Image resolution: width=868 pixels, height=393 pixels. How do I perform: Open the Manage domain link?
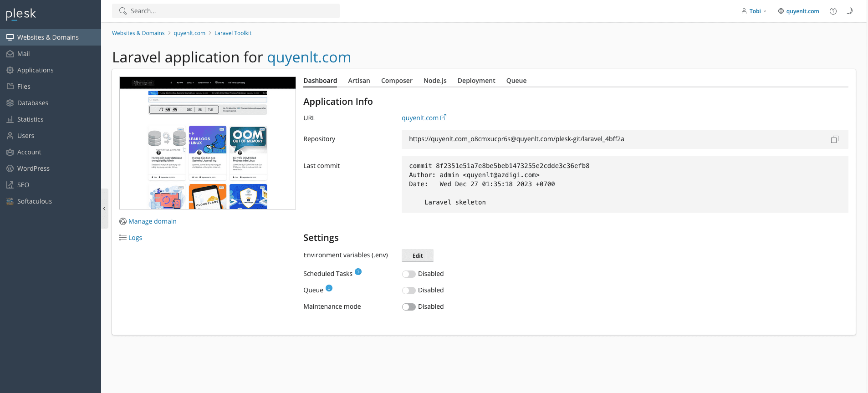(152, 221)
